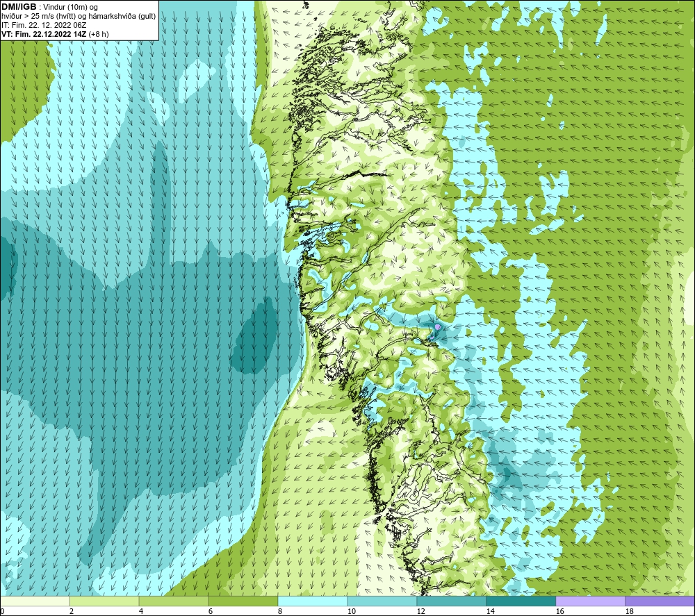
Task: Click the scale label '4'
Action: [141, 612]
